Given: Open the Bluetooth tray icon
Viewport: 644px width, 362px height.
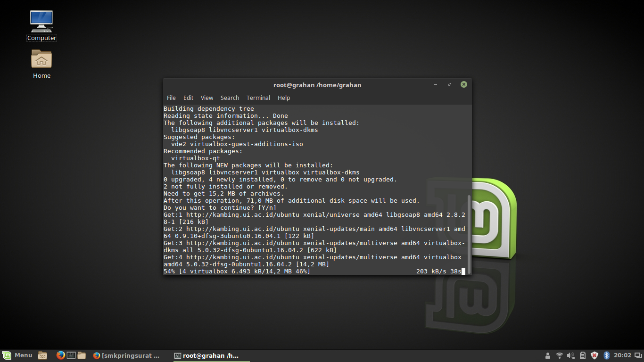Looking at the screenshot, I should (x=607, y=355).
